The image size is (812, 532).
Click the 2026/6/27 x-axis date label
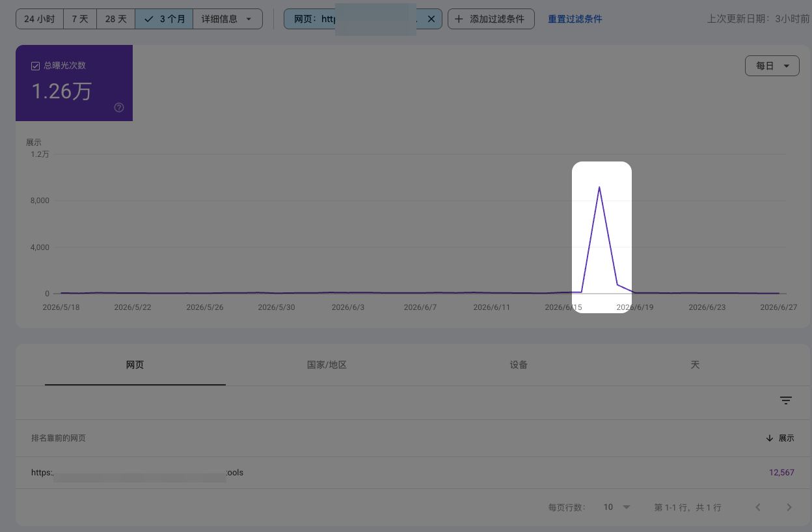coord(779,307)
